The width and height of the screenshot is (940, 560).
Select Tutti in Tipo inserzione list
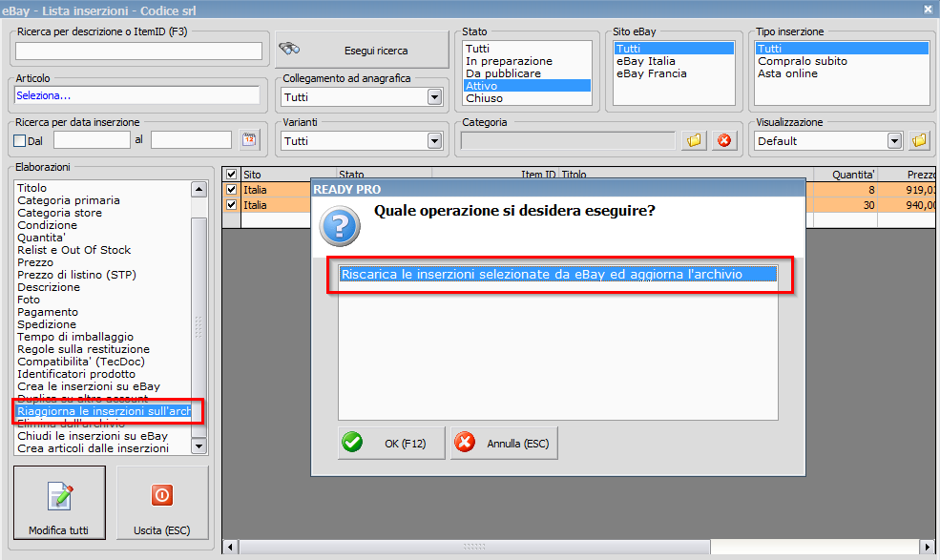tap(842, 49)
